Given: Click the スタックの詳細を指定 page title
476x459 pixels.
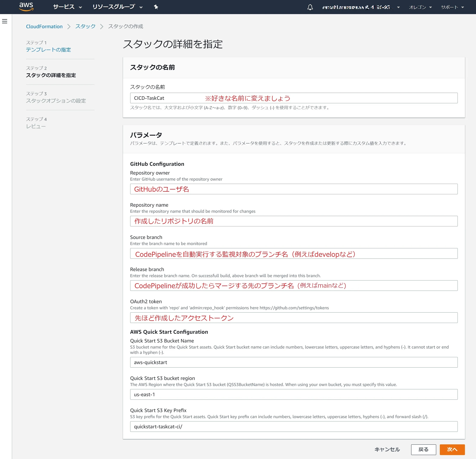Looking at the screenshot, I should pyautogui.click(x=173, y=44).
